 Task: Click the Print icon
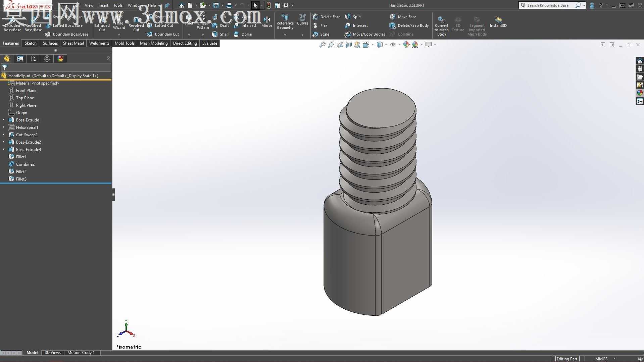pyautogui.click(x=229, y=5)
